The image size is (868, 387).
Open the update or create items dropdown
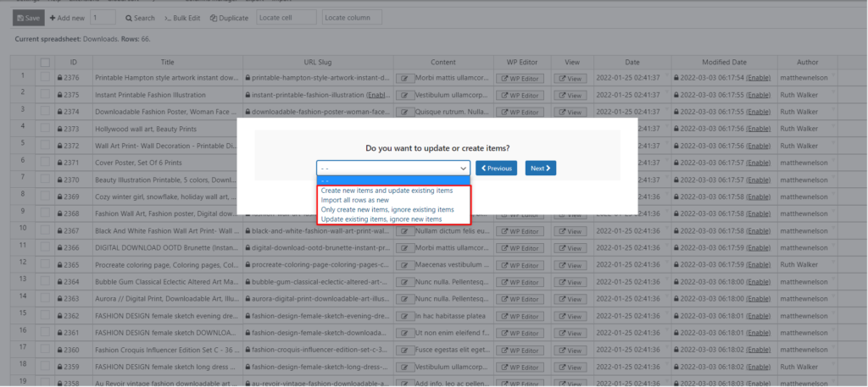(x=393, y=168)
